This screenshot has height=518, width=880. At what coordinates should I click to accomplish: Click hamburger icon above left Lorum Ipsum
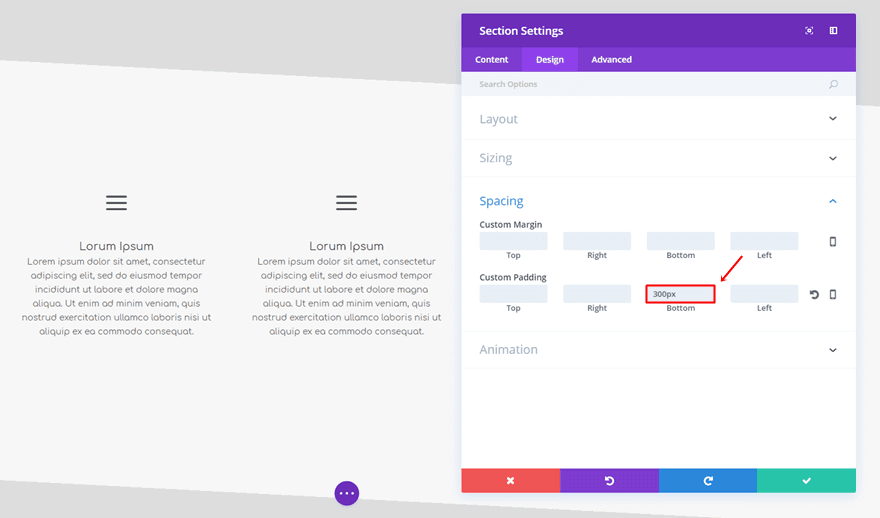coord(116,203)
